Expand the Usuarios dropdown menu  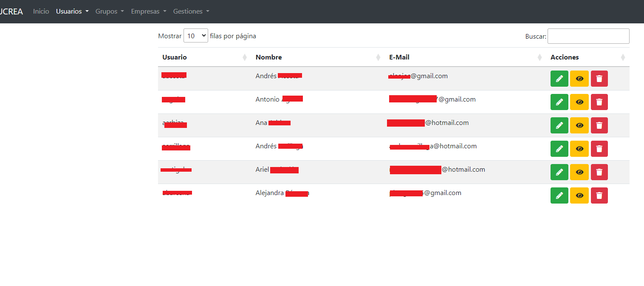[72, 11]
